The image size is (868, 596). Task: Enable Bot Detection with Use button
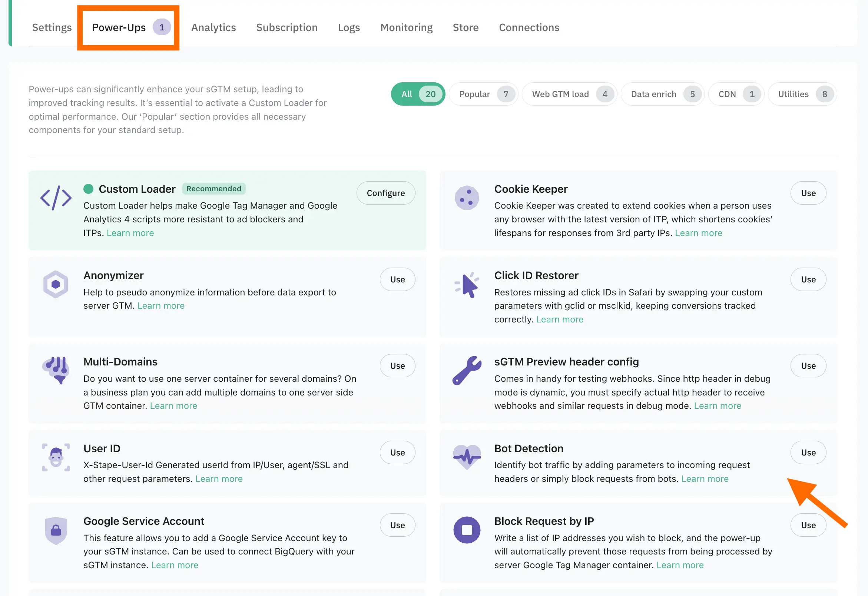click(x=808, y=453)
